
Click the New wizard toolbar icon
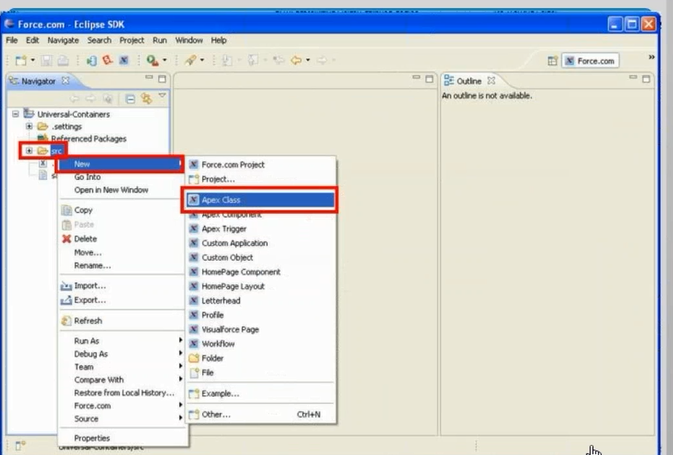[x=21, y=61]
